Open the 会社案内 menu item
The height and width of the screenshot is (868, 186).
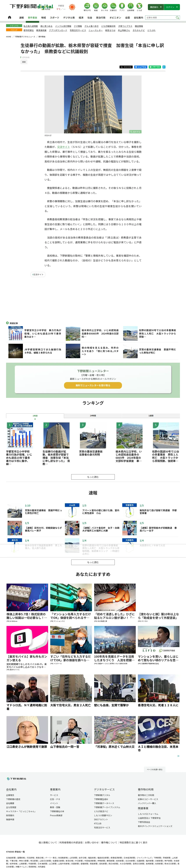pos(138,18)
